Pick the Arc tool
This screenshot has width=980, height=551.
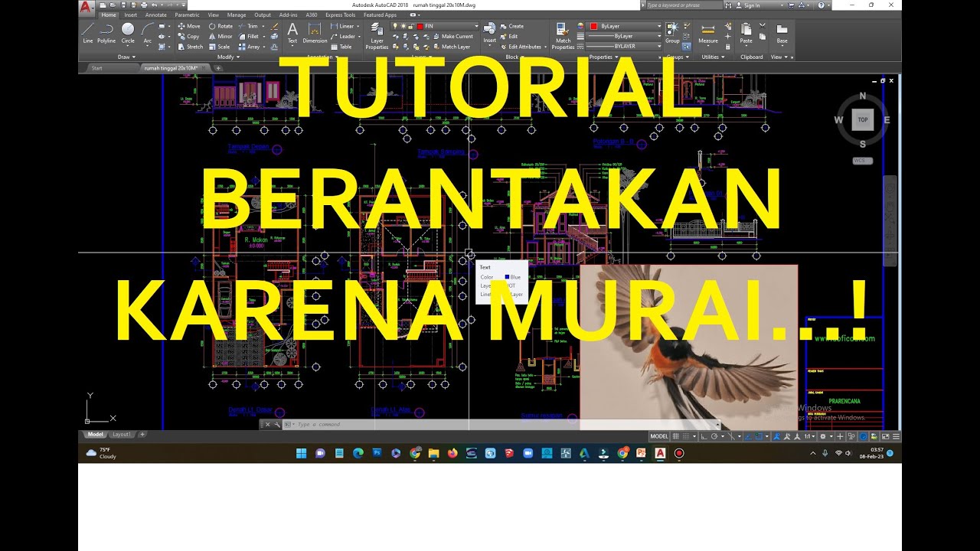tap(148, 33)
